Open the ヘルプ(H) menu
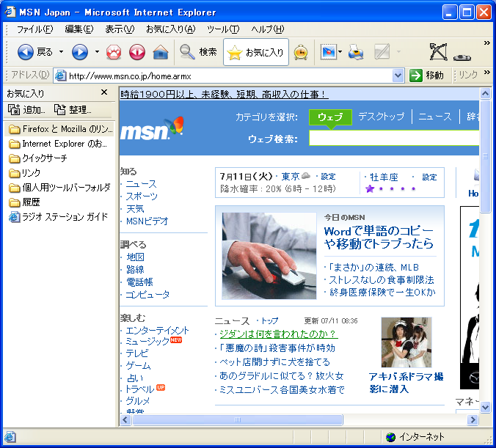The image size is (496, 448). click(268, 29)
